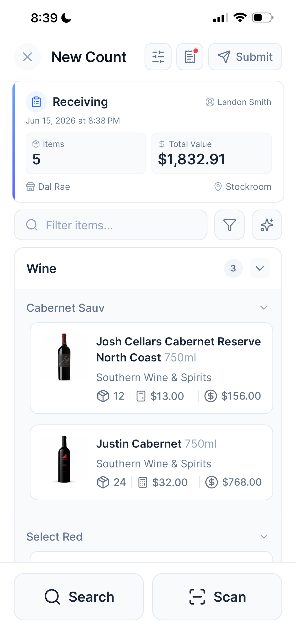Tap the funnel filter icon
Screen dimensions: 296x644
(x=229, y=225)
